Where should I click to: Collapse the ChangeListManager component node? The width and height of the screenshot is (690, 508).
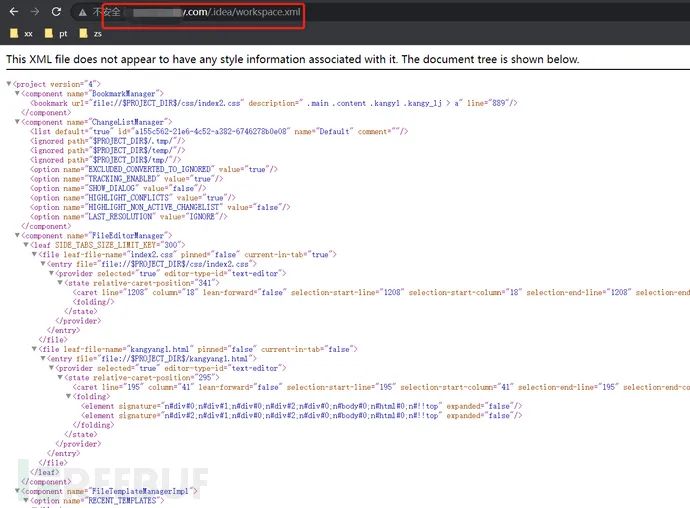click(x=17, y=122)
